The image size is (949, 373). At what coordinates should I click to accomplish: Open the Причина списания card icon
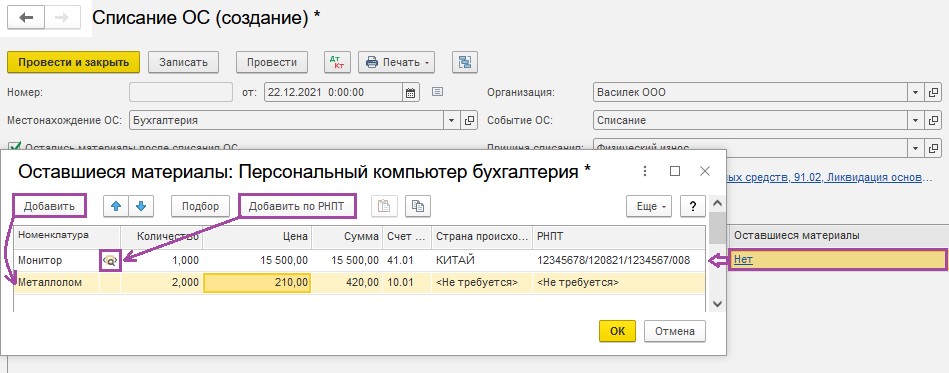click(x=934, y=147)
